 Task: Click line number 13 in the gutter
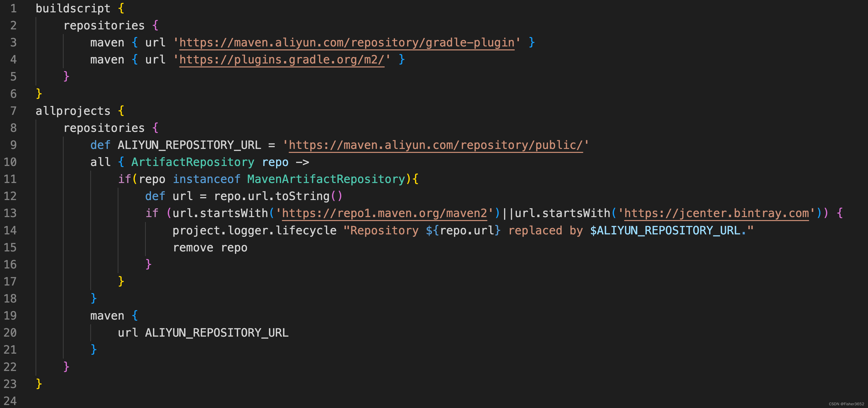pyautogui.click(x=10, y=213)
